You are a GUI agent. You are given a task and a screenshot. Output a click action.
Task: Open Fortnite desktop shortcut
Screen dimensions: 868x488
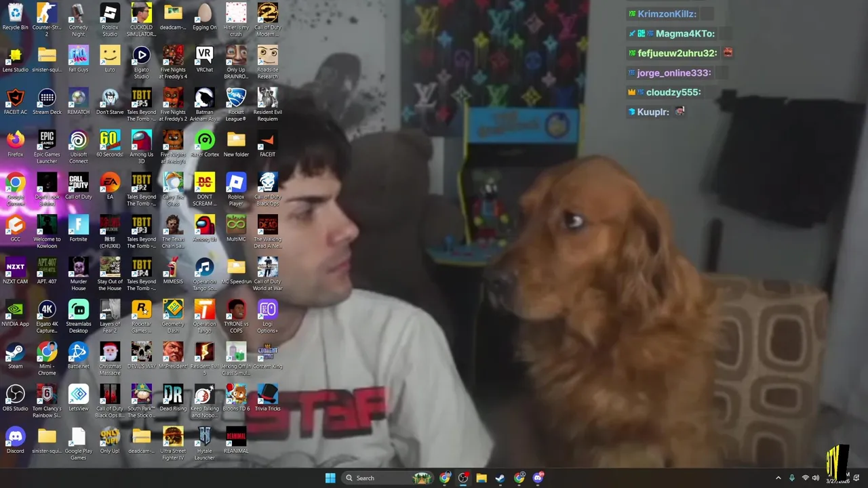[78, 228]
